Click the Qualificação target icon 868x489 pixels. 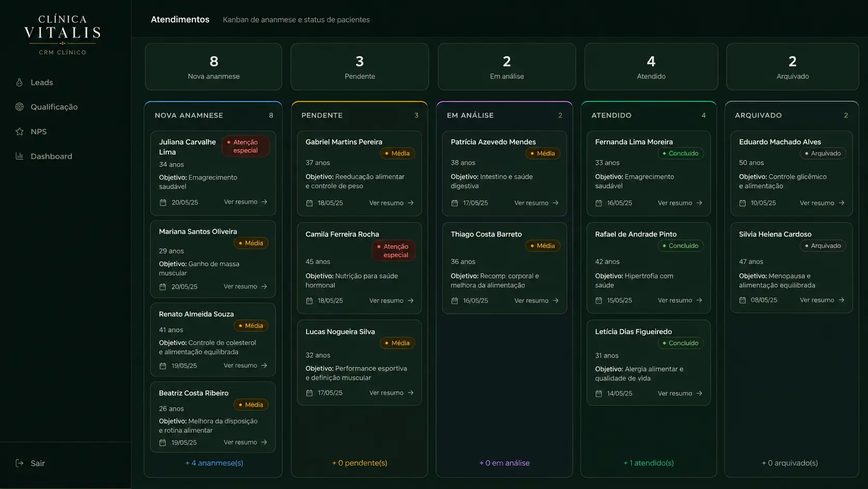point(19,107)
